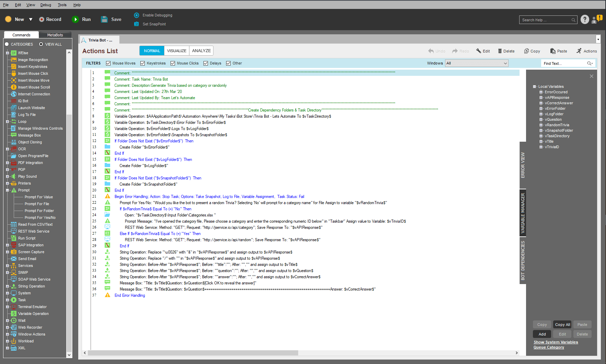This screenshot has height=364, width=606.
Task: Switch to the MetaBots tab
Action: point(55,35)
